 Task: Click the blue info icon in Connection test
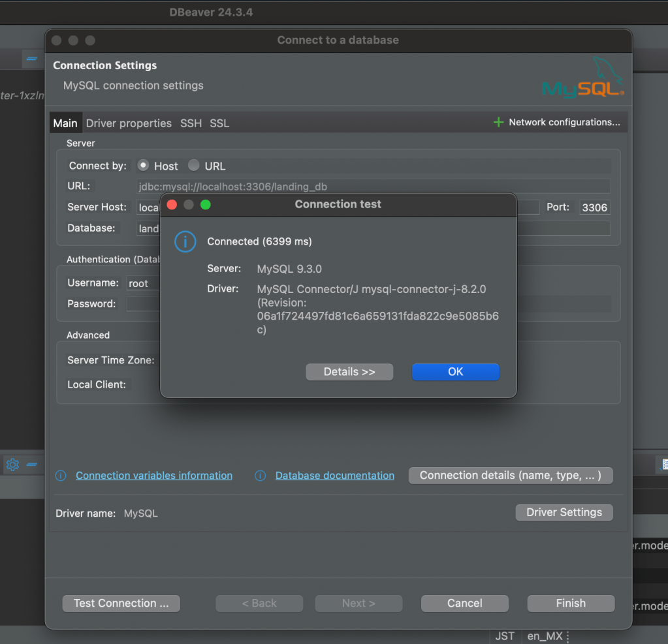coord(185,242)
